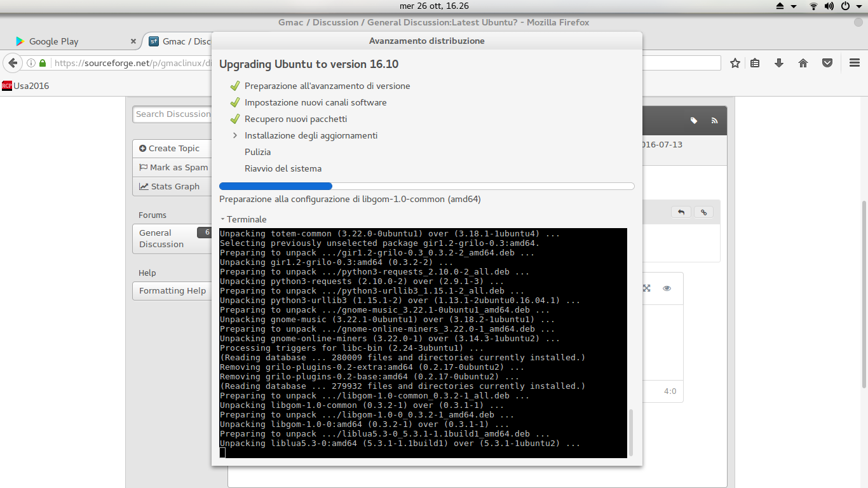Bookmark this page with the star icon
This screenshot has height=488, width=868.
[x=735, y=63]
